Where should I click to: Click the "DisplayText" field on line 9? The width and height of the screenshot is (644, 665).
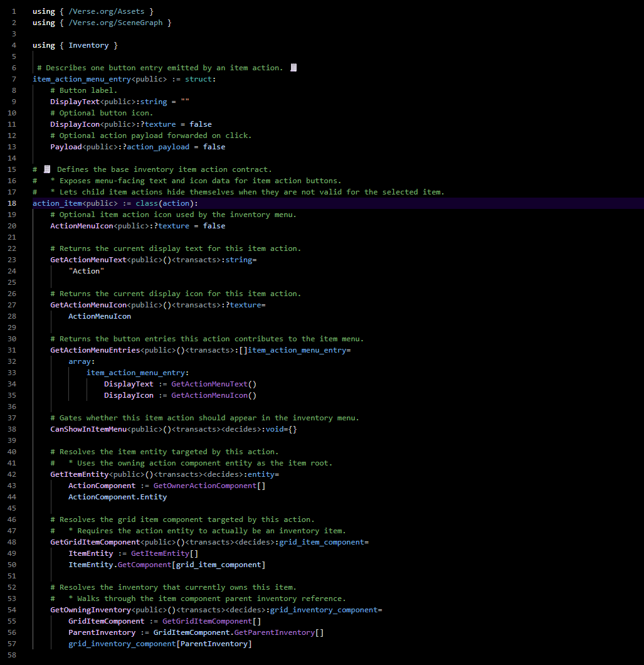tap(75, 102)
